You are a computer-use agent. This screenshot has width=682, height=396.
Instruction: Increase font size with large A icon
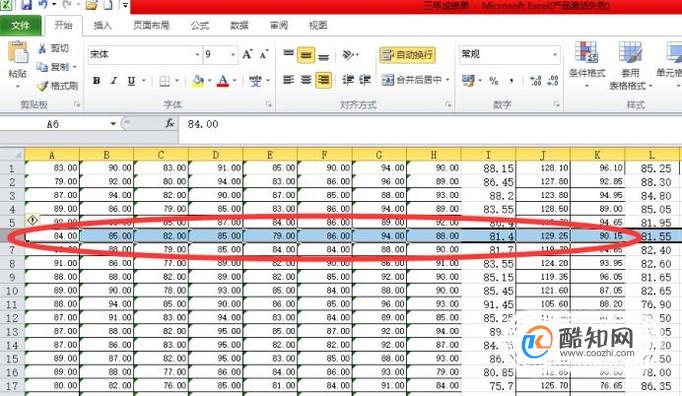(x=247, y=54)
